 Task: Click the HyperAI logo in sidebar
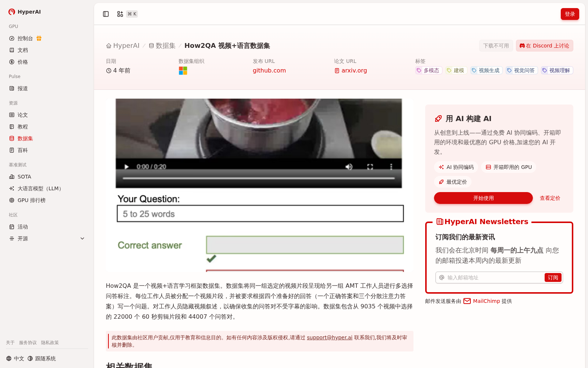25,12
